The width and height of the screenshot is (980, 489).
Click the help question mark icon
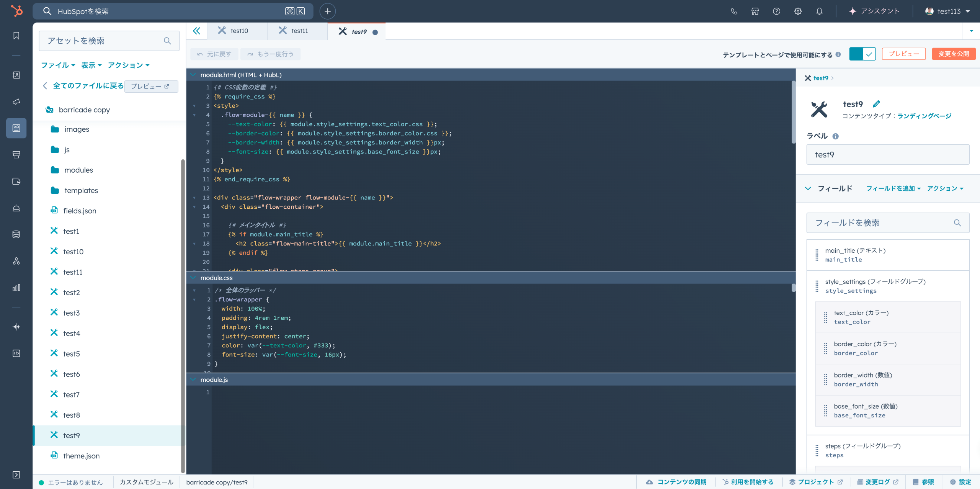776,11
